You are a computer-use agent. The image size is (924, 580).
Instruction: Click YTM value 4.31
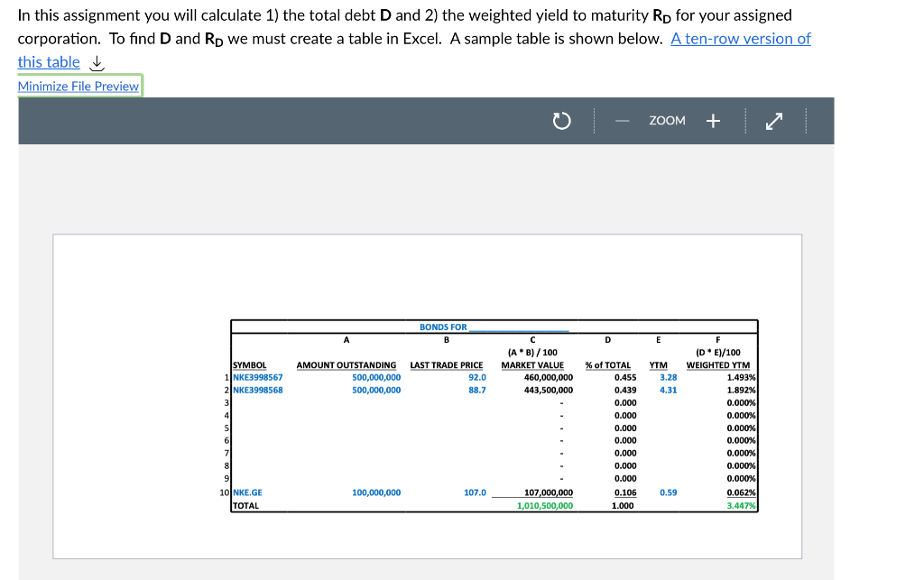[669, 390]
